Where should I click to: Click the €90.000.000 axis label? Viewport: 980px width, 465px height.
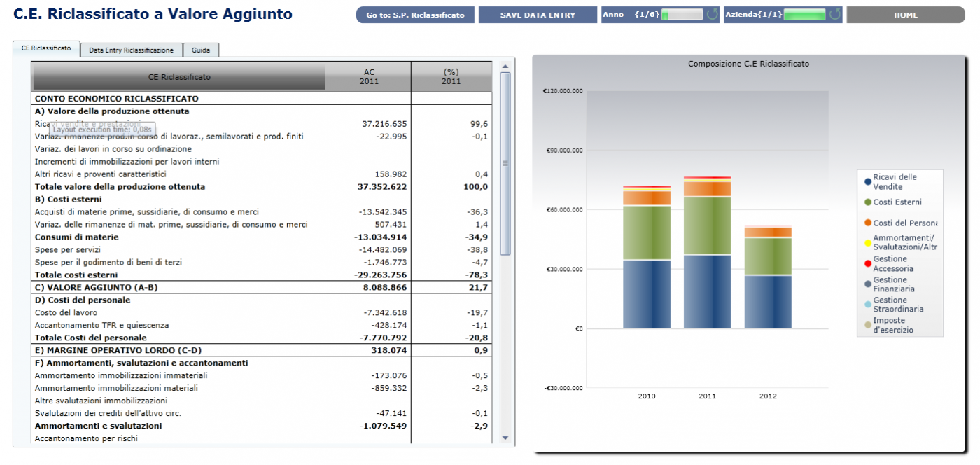tap(565, 151)
